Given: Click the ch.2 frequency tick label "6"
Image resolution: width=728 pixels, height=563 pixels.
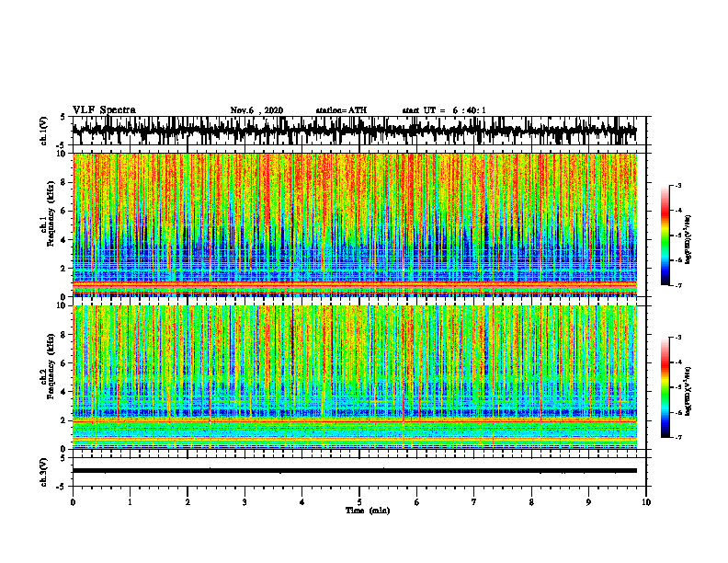Looking at the screenshot, I should [65, 363].
